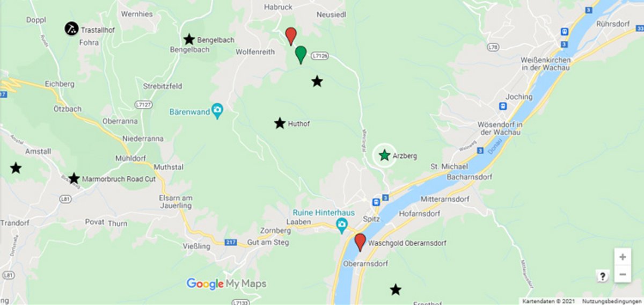The height and width of the screenshot is (305, 644).
Task: Select the star marker south of Oberarnsdorf
Action: coord(396,289)
